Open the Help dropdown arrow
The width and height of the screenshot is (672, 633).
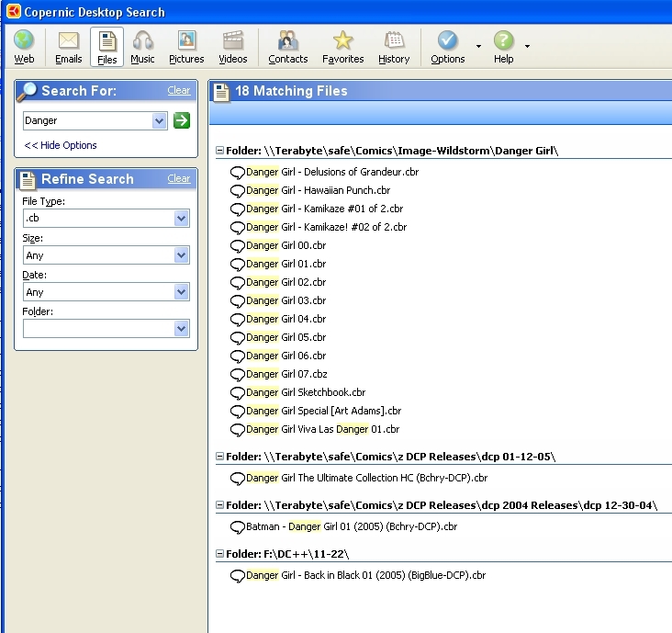pos(527,46)
